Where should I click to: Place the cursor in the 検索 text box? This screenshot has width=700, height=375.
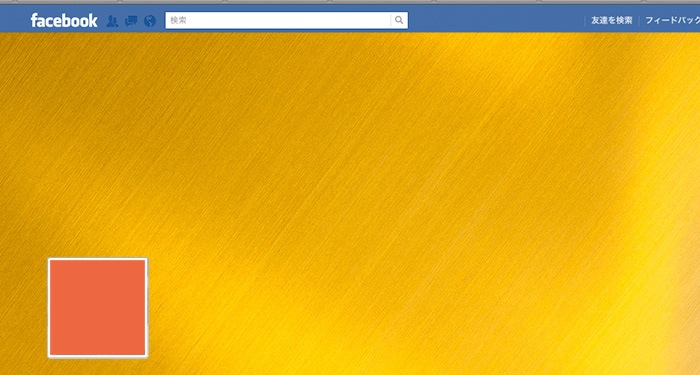pyautogui.click(x=278, y=20)
